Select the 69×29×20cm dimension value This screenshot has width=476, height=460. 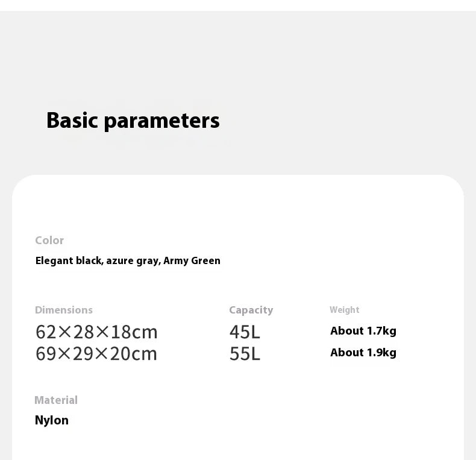(x=96, y=354)
